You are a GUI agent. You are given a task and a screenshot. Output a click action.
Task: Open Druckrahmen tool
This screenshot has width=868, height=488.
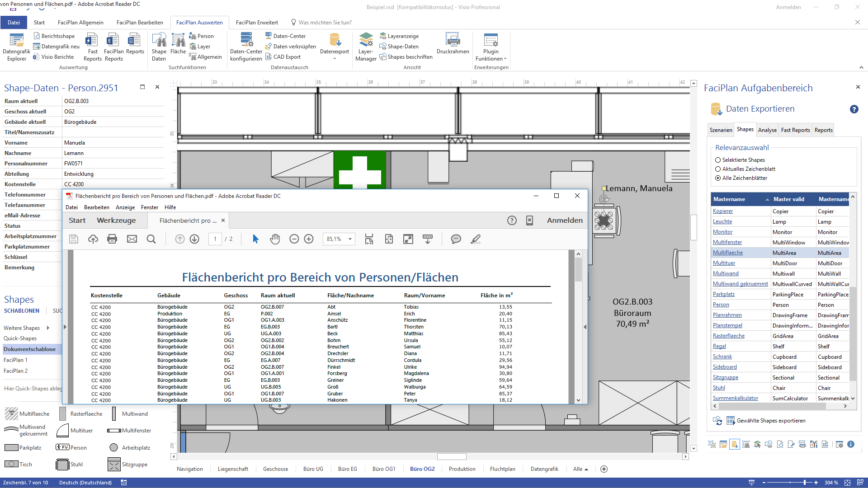tap(453, 44)
